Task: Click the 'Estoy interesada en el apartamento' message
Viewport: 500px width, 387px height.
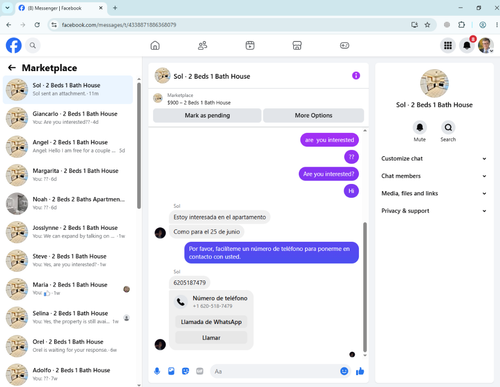Action: click(x=220, y=217)
